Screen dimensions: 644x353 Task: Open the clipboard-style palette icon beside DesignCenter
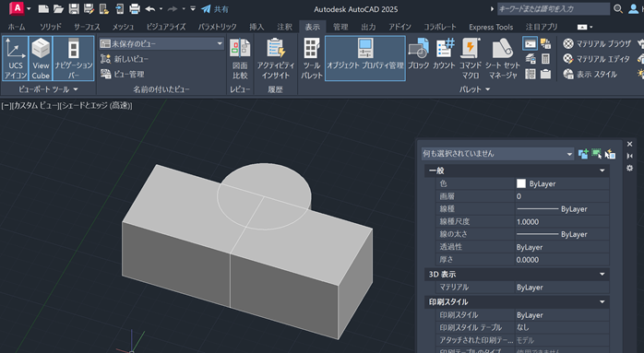[x=545, y=74]
